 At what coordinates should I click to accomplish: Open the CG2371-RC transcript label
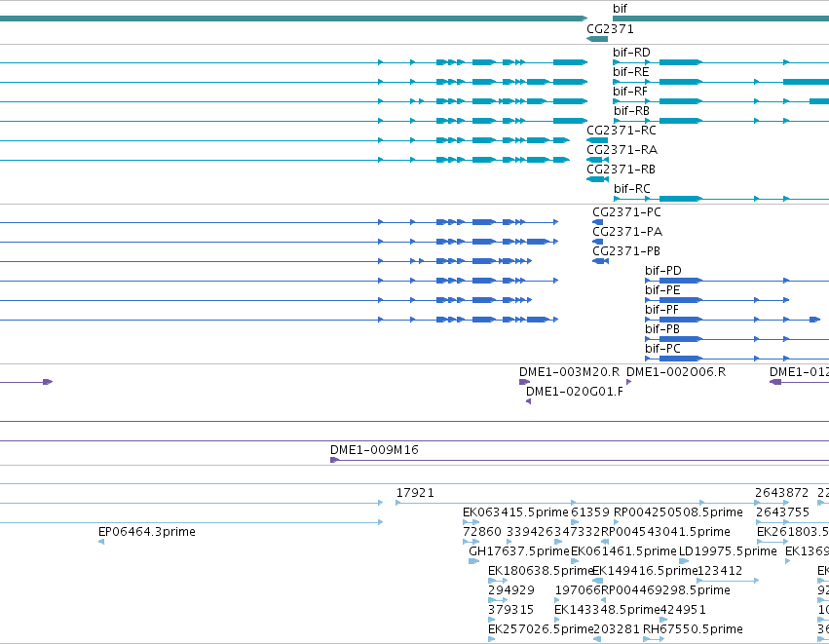[x=622, y=131]
